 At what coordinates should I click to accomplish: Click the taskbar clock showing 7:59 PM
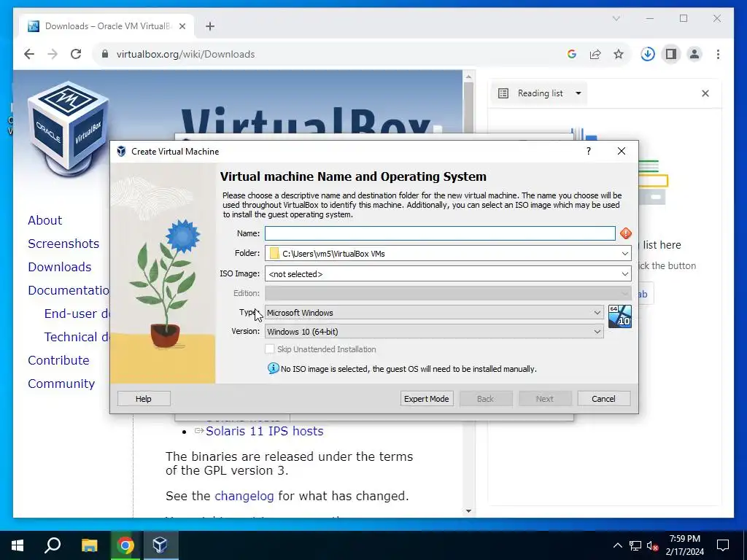tap(684, 545)
